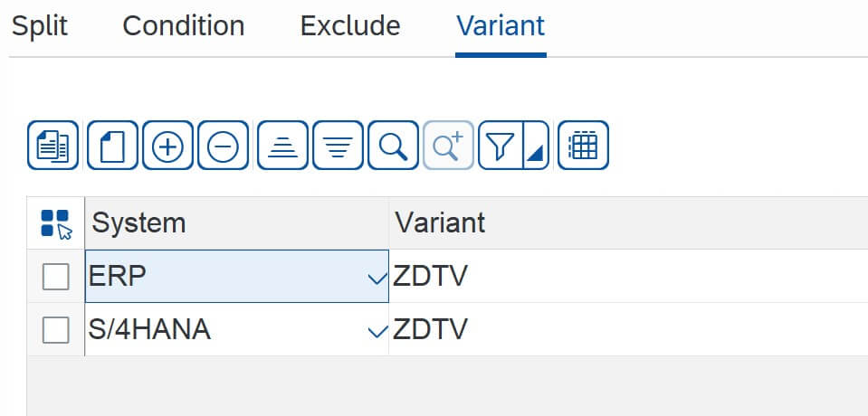Switch to the Condition tab
This screenshot has width=868, height=416.
184,26
